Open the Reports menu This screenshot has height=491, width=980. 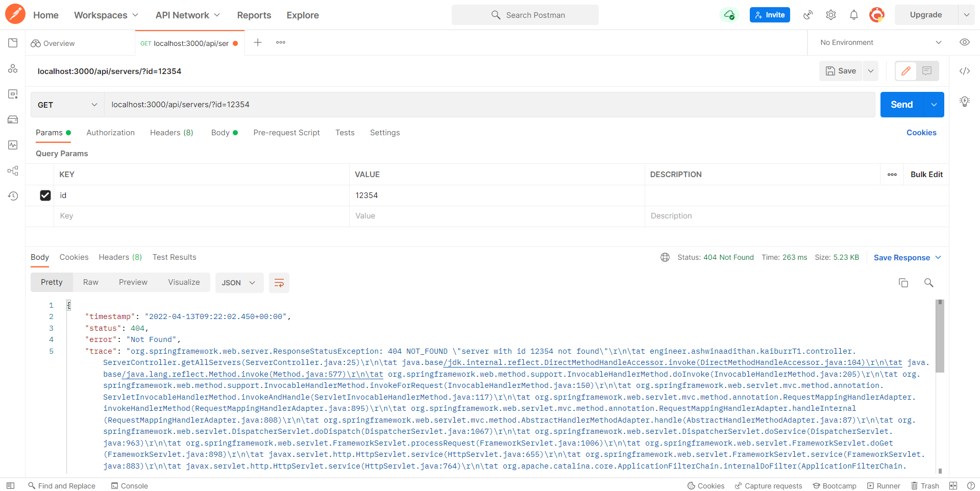254,15
